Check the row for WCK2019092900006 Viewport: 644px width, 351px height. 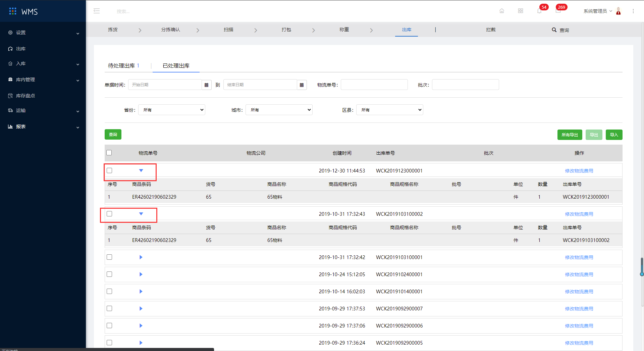tap(109, 325)
